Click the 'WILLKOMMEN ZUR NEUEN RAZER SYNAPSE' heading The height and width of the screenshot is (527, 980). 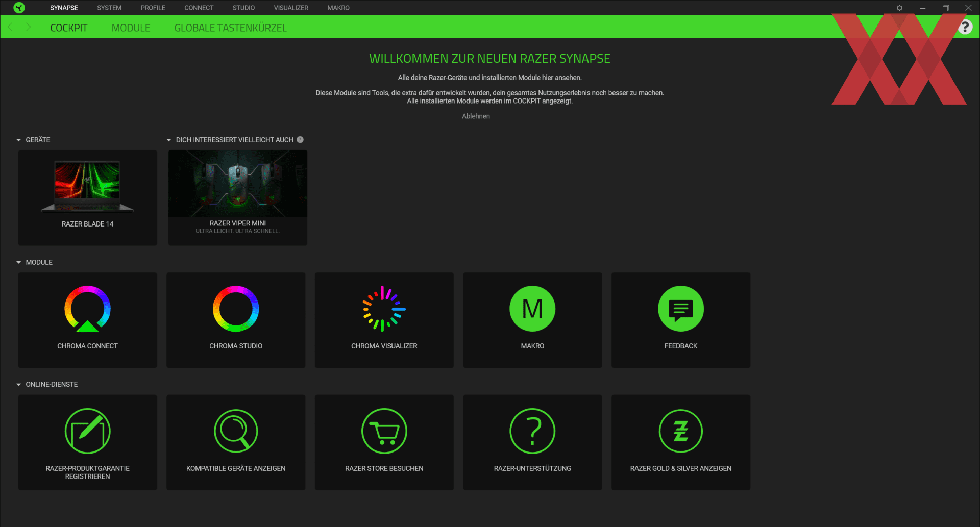click(489, 59)
